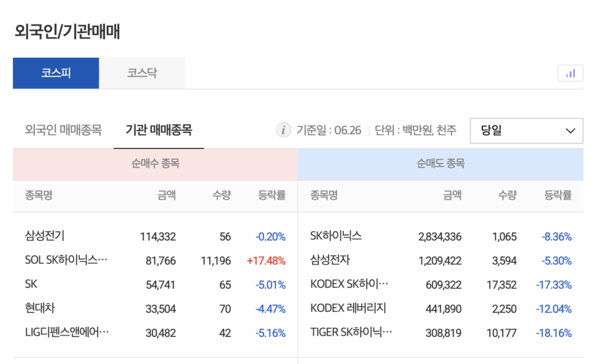Click the 54,741 amount for SK
This screenshot has height=364, width=605.
click(x=161, y=285)
